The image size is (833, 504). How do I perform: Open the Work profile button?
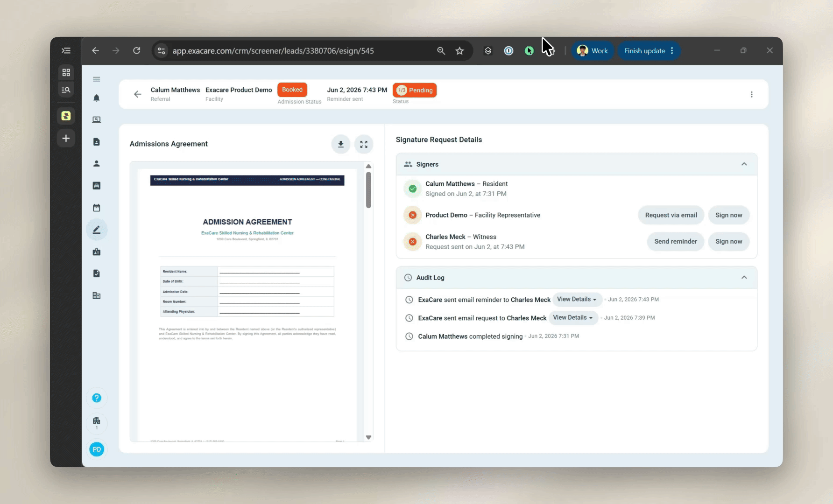(592, 50)
